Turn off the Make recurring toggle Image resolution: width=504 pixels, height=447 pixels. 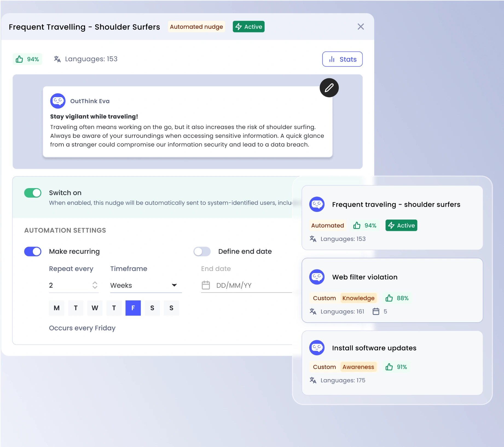33,251
